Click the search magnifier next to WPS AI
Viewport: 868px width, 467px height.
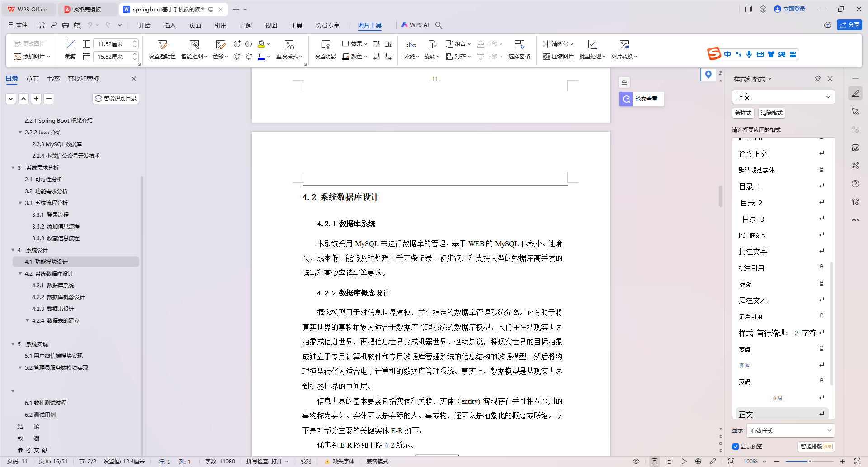point(439,25)
